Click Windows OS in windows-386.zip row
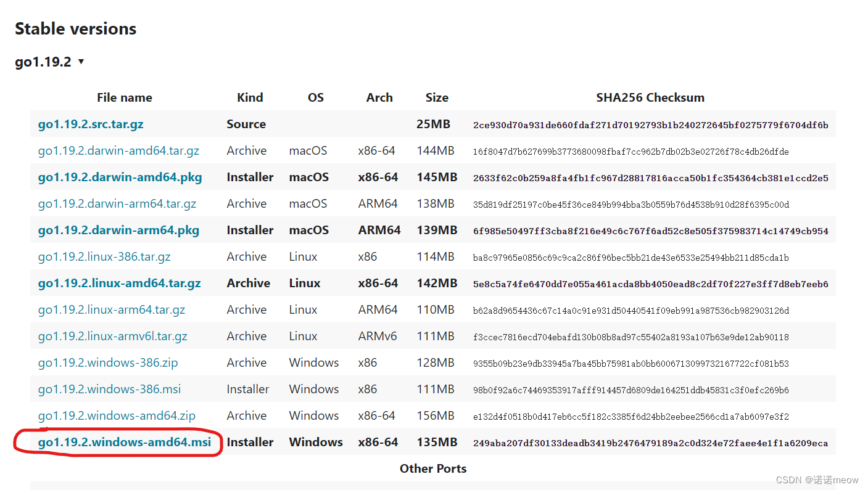 click(314, 362)
